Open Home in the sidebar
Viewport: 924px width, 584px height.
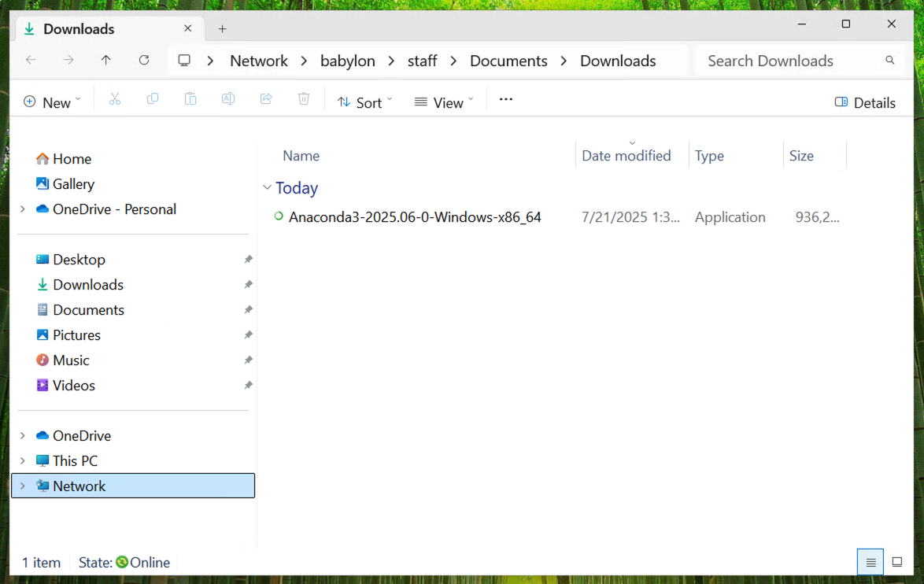pos(72,158)
